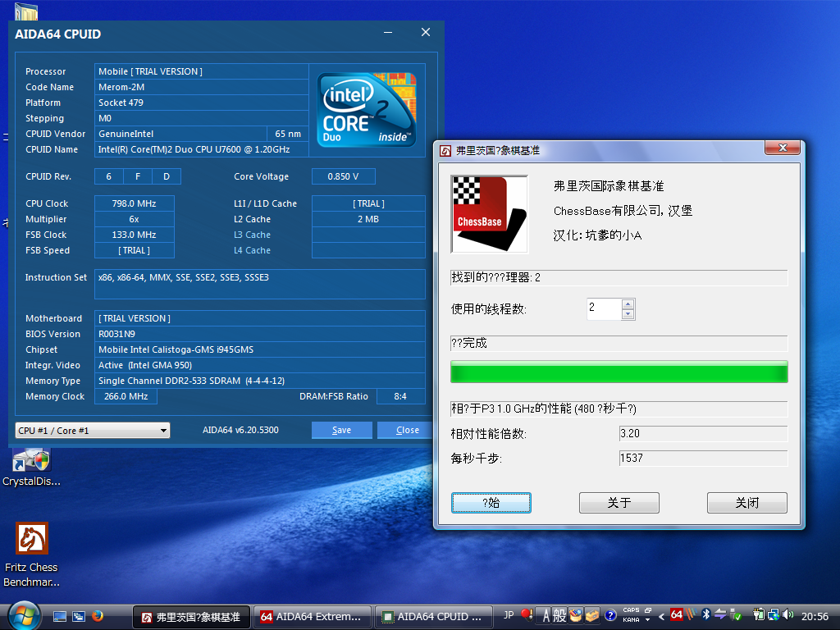Screen dimensions: 840x630
Task: Click the relative performance value 3.20
Action: point(703,433)
